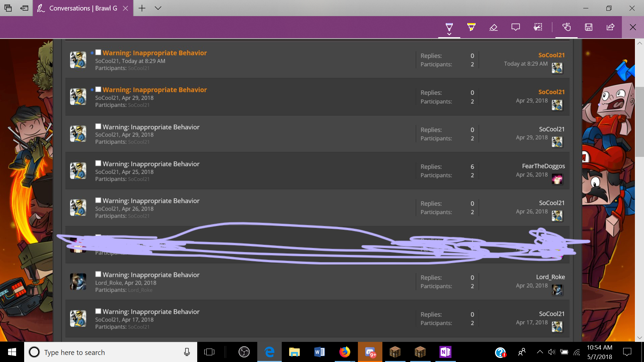
Task: Open the tab list dropdown chevron
Action: pos(158,8)
